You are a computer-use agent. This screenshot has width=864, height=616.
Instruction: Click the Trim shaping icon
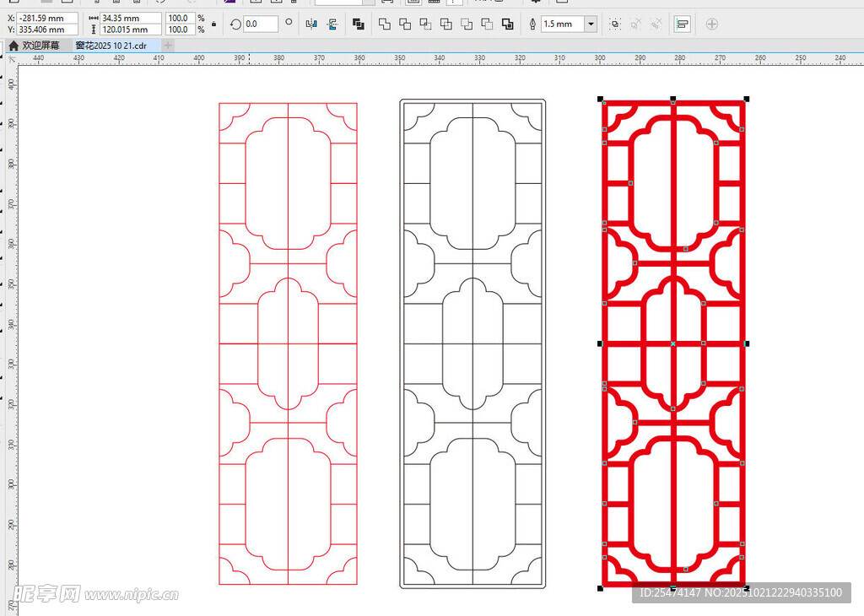(x=405, y=24)
